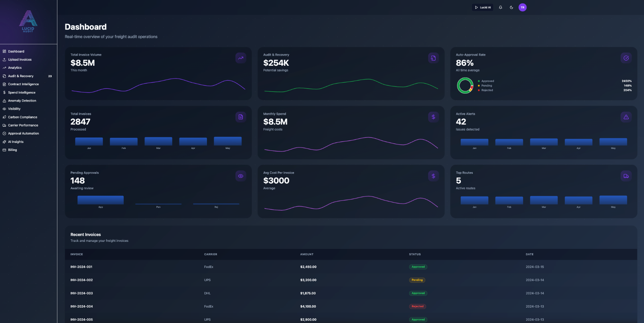Click the truck icon on Top Routes card
The image size is (644, 323).
click(x=626, y=176)
